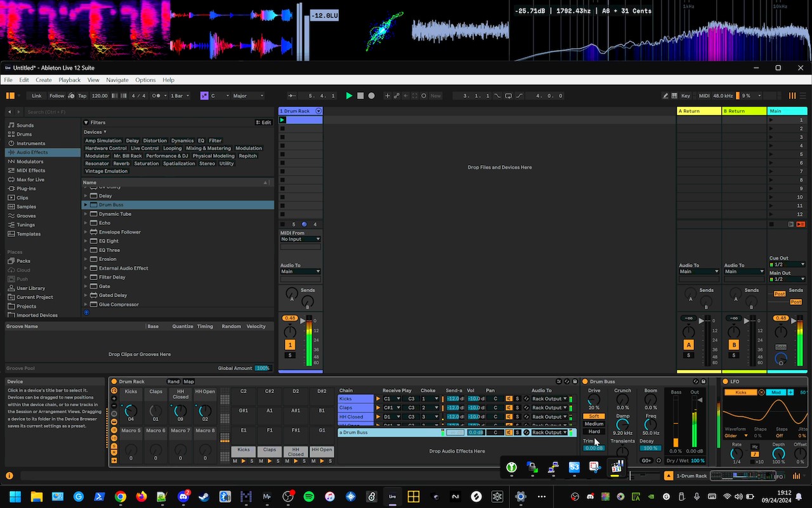Toggle the Drum Buss device activator
Screen dimensions: 812x508
586,382
